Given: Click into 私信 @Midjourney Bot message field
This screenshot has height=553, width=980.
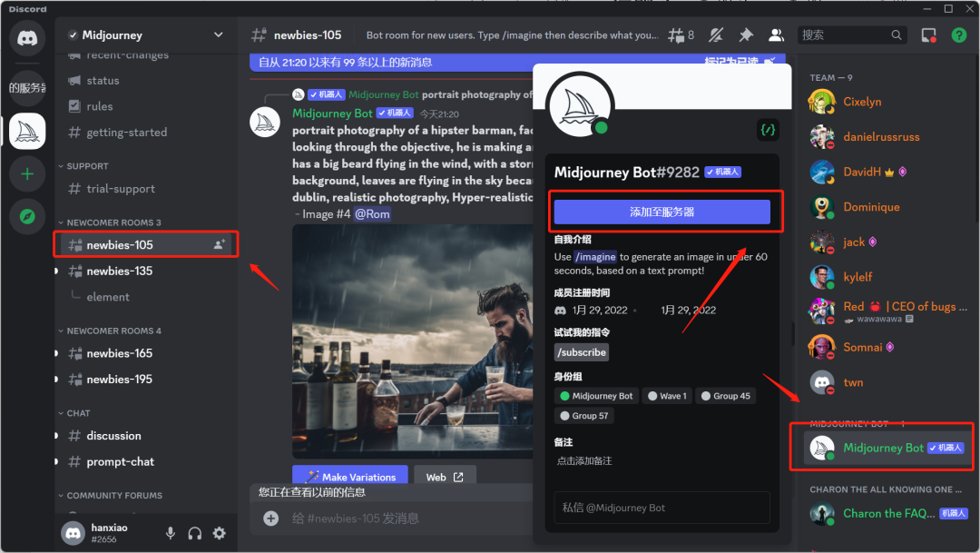Looking at the screenshot, I should click(661, 508).
